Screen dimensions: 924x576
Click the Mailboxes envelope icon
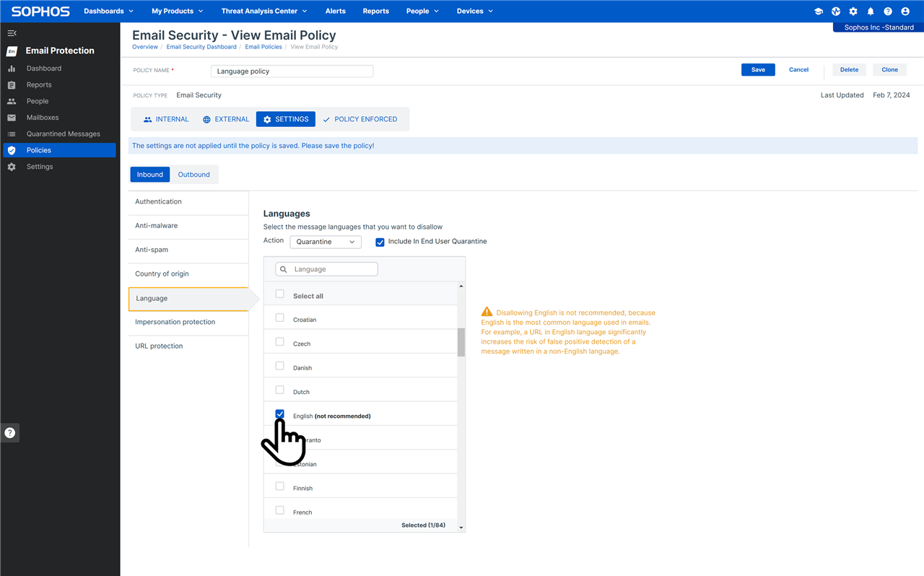[12, 118]
